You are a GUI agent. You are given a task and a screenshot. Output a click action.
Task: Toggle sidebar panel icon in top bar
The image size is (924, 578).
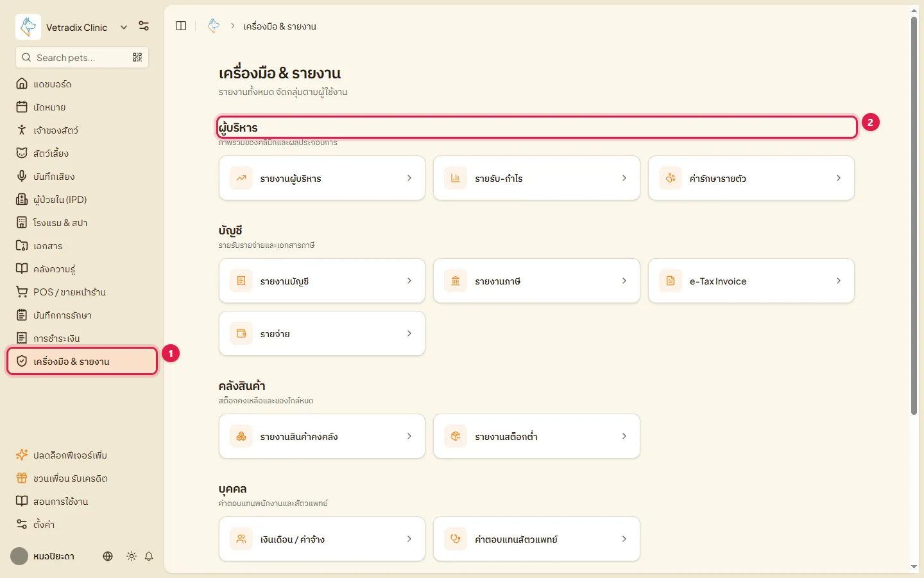181,26
